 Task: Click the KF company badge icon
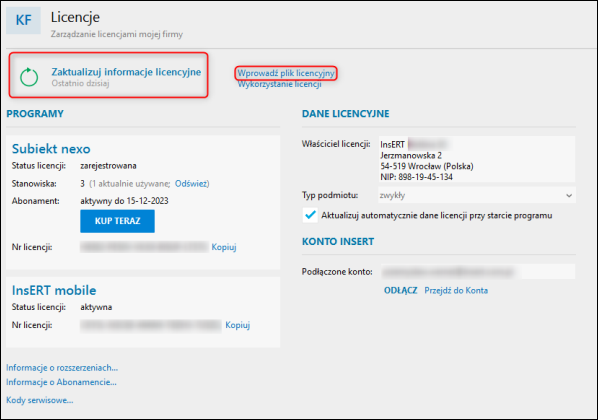(23, 20)
